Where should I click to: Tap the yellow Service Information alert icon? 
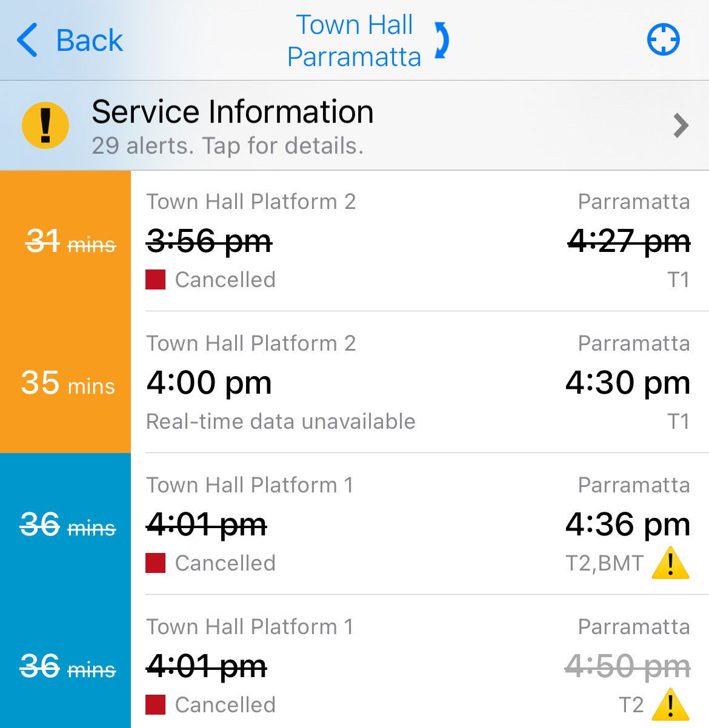coord(45,125)
